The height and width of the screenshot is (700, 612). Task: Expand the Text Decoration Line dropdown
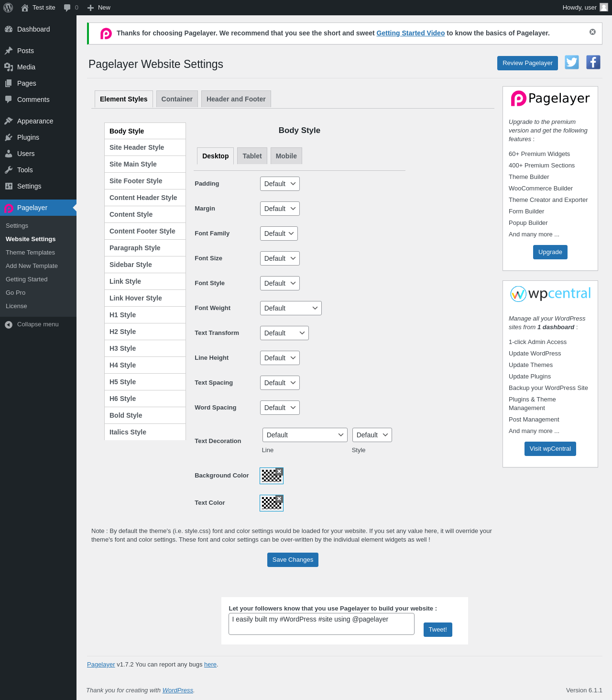305,435
